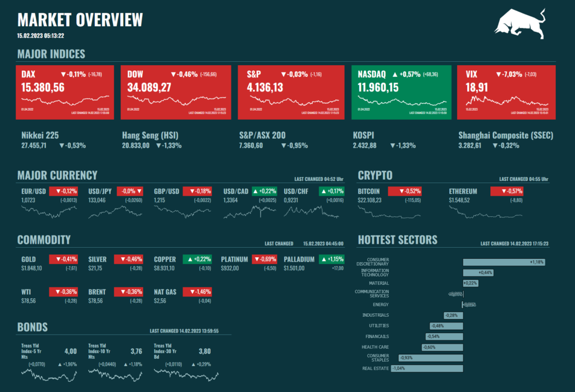Viewport: 575px width, 392px height.
Task: Click the GBP/USD -0,18% change badge
Action: (197, 191)
